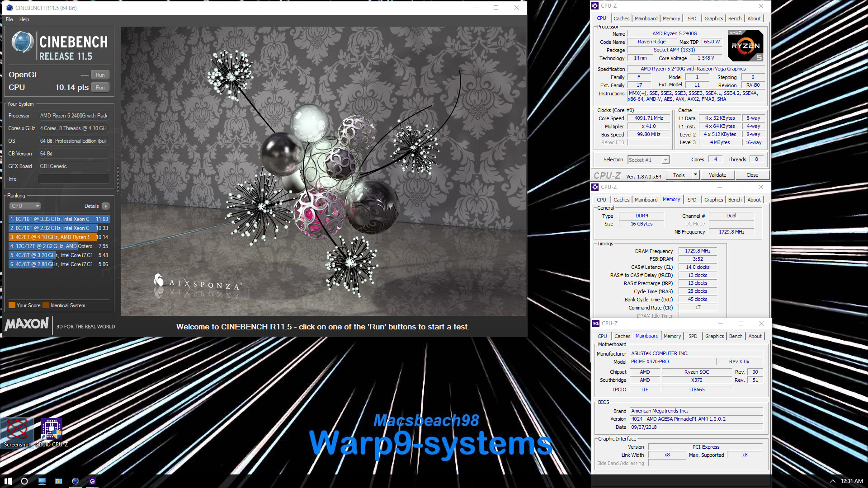Switch to Bench tab in bottom CPU-Z window
The height and width of the screenshot is (488, 868).
point(736,336)
